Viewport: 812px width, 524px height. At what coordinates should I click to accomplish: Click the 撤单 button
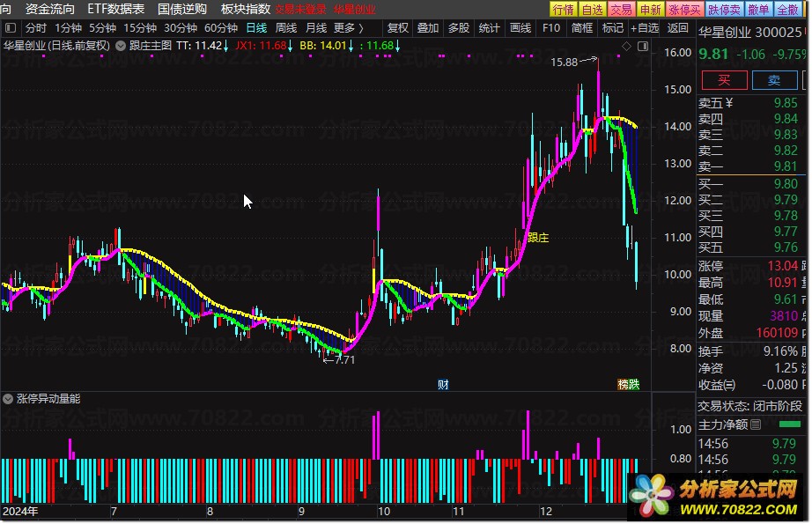[758, 10]
